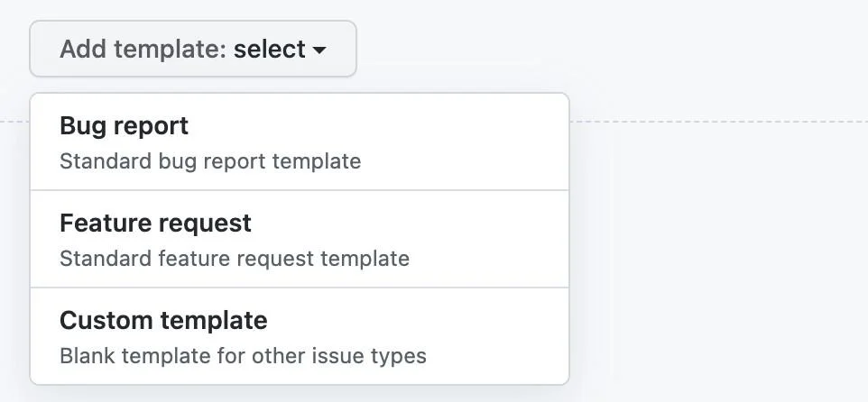The image size is (868, 402).
Task: Click the dashed horizontal line beside the menu
Action: pos(718,121)
